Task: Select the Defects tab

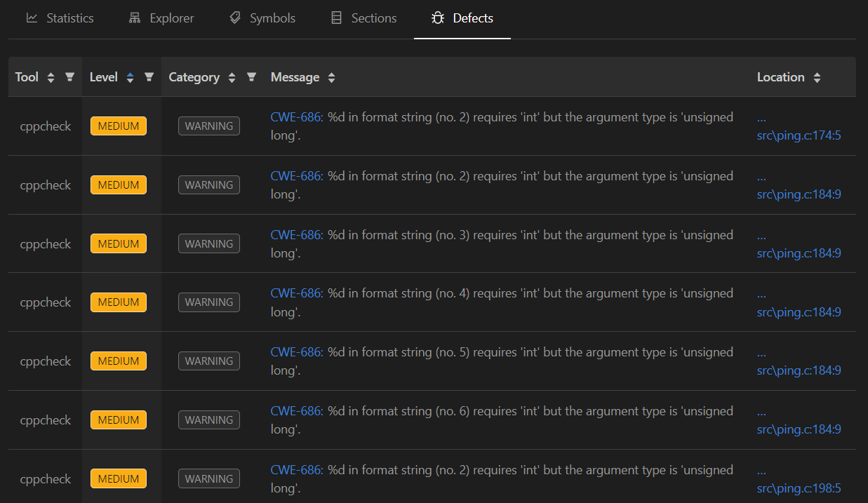Action: [x=462, y=18]
